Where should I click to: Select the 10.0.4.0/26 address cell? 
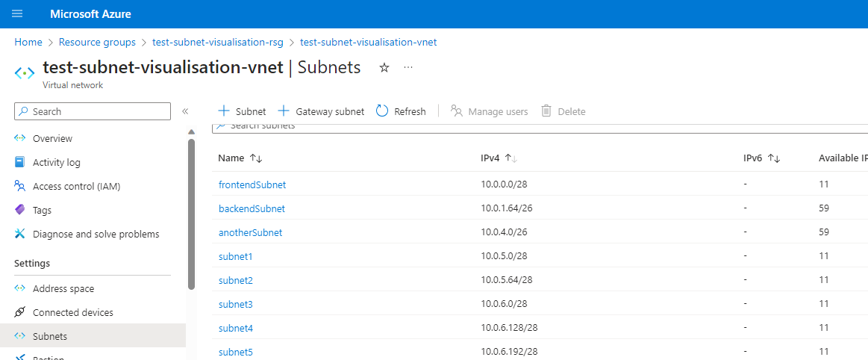click(504, 232)
